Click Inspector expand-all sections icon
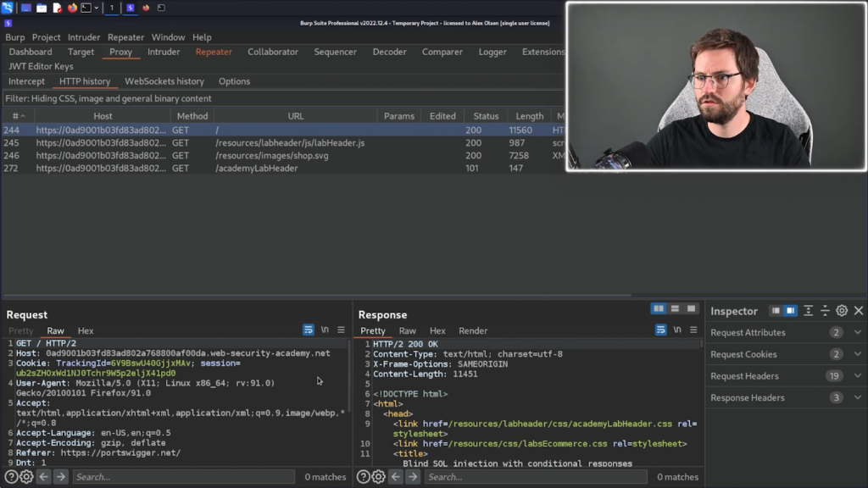The height and width of the screenshot is (488, 868). [x=809, y=311]
